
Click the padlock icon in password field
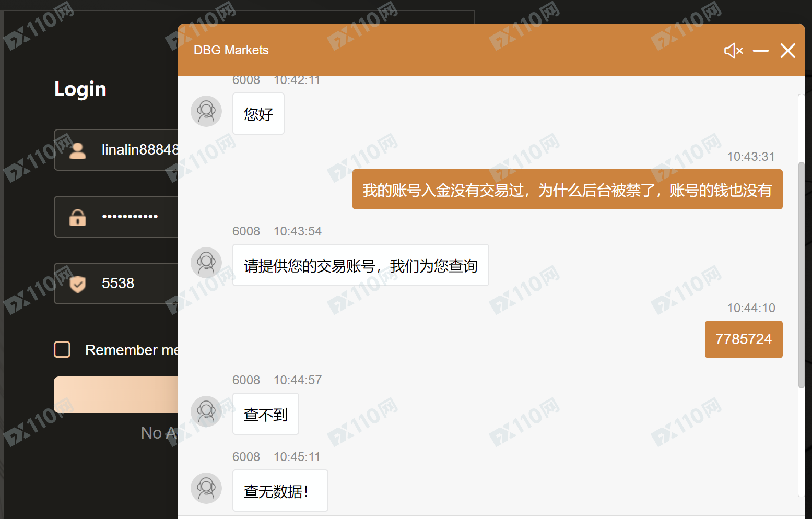coord(78,217)
